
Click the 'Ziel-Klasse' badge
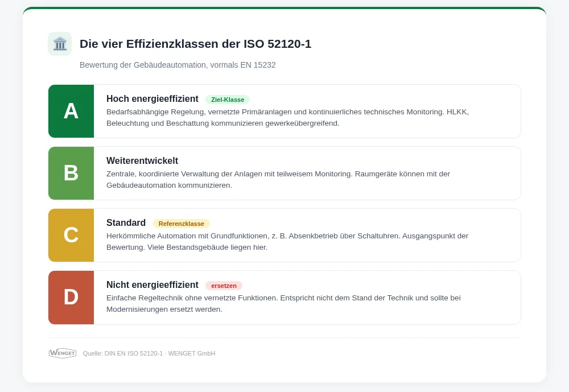point(228,100)
